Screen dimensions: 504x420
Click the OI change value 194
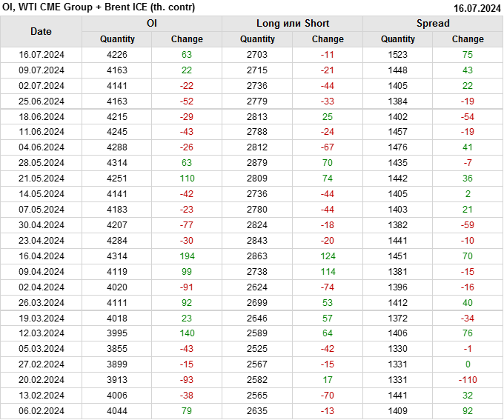point(187,256)
